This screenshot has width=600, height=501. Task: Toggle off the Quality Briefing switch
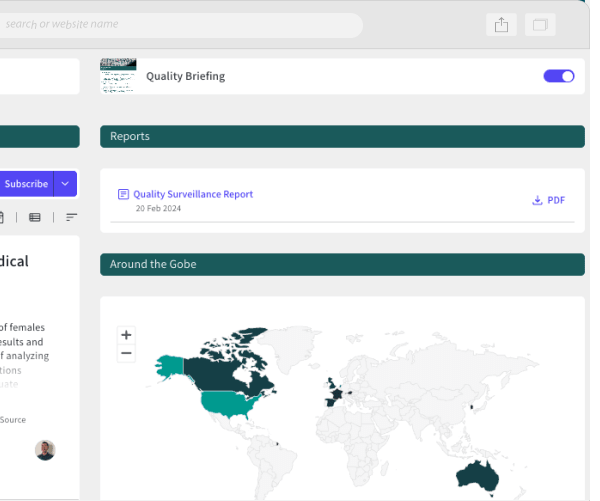[x=559, y=76]
